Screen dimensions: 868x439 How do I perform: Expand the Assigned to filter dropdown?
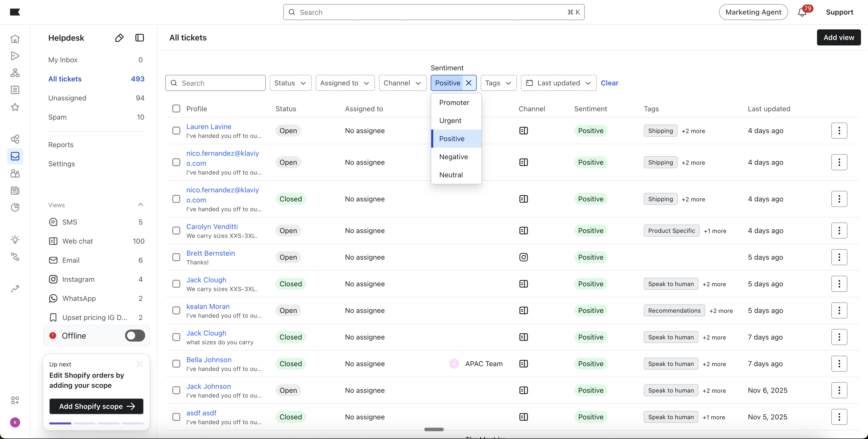coord(344,83)
